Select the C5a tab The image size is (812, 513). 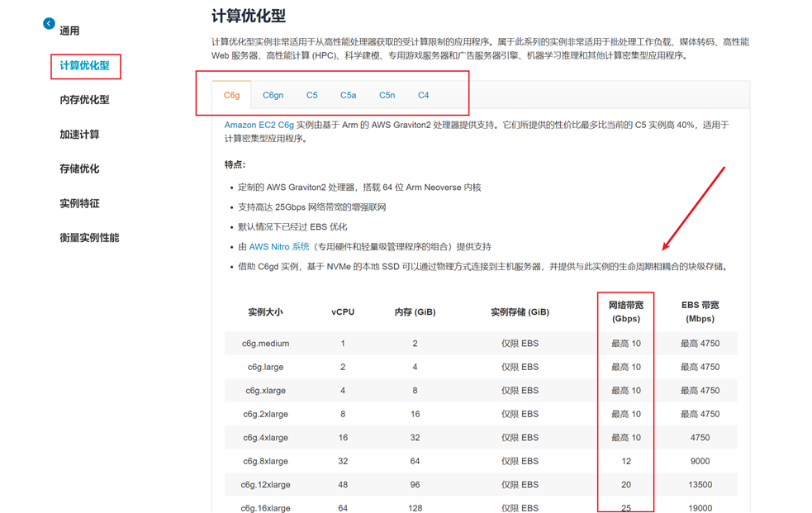point(348,95)
